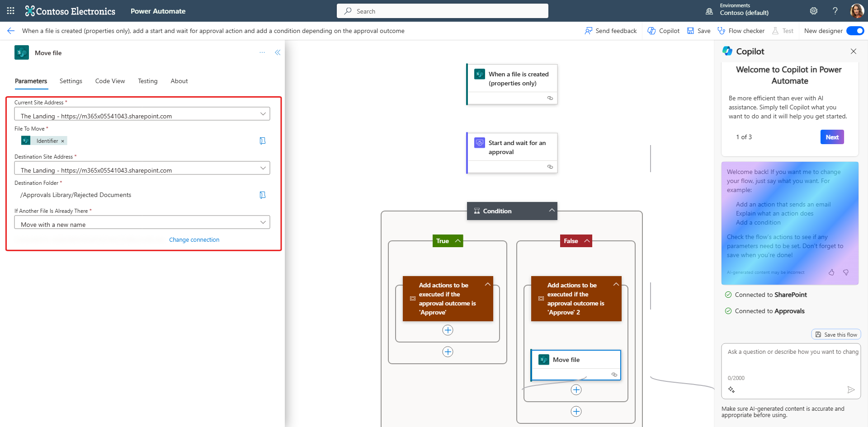
Task: Remove the Identifier token
Action: click(63, 141)
